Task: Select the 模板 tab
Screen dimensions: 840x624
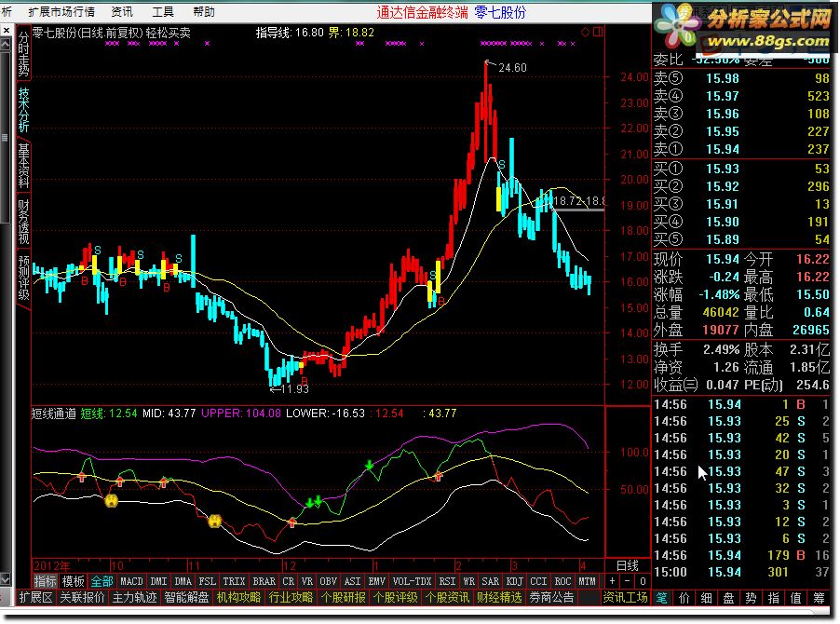Action: [73, 581]
